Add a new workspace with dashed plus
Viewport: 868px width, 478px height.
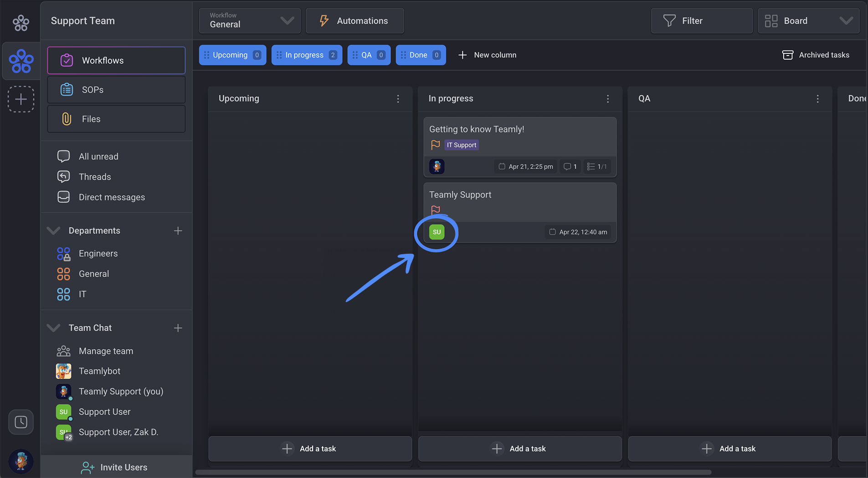(21, 99)
